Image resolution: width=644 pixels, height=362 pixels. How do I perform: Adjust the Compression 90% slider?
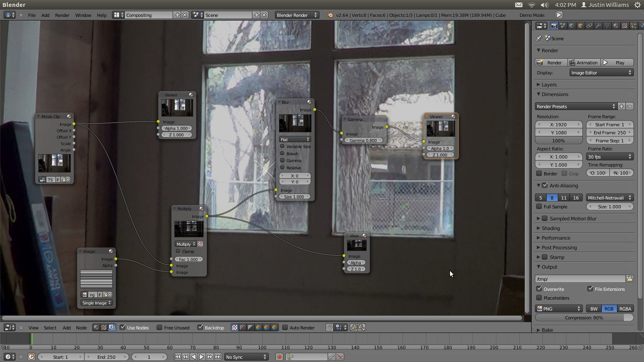584,317
